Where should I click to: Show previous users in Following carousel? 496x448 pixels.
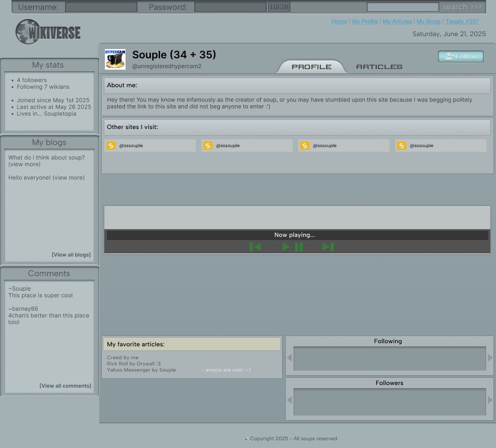pos(289,358)
